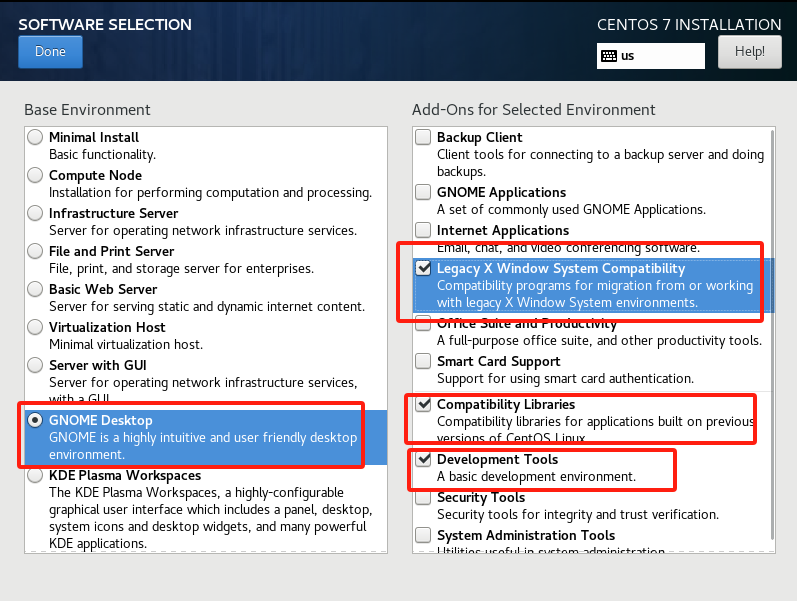
Task: Uncheck Legacy X Window System Compatibility
Action: pyautogui.click(x=424, y=269)
